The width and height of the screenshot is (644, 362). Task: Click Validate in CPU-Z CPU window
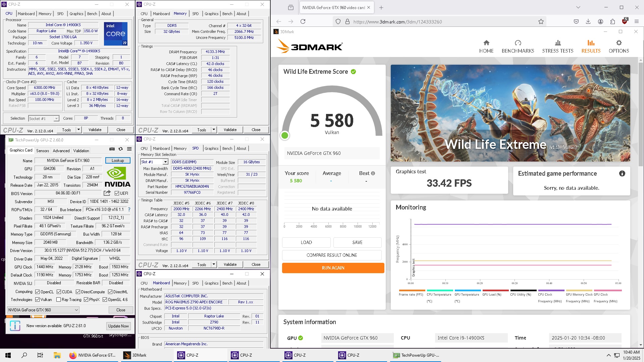[x=95, y=130]
